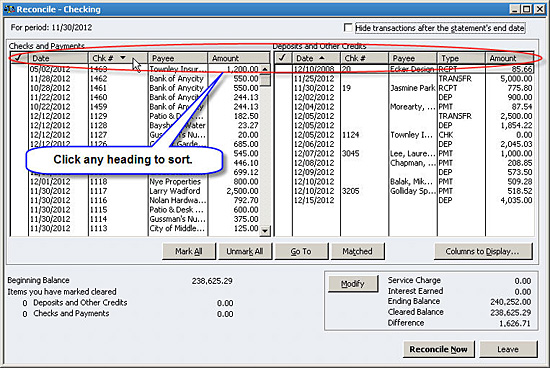
Task: Enable Hide transactions after statement's end date
Action: pyautogui.click(x=348, y=28)
